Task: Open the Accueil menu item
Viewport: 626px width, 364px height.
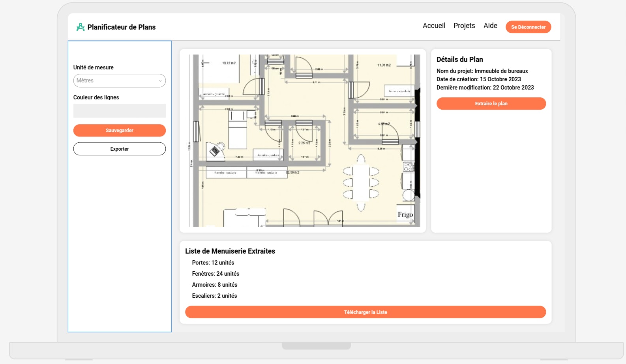Action: pos(434,26)
